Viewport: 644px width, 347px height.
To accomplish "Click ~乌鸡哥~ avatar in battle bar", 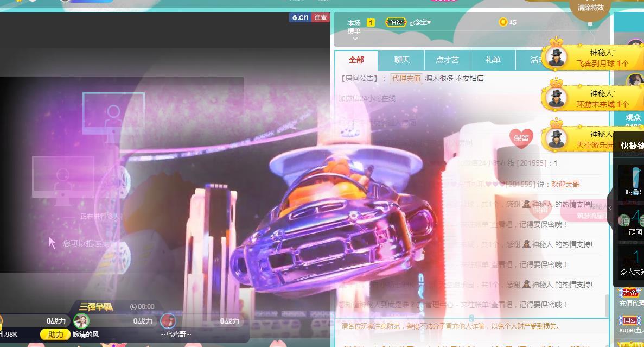I will 168,321.
